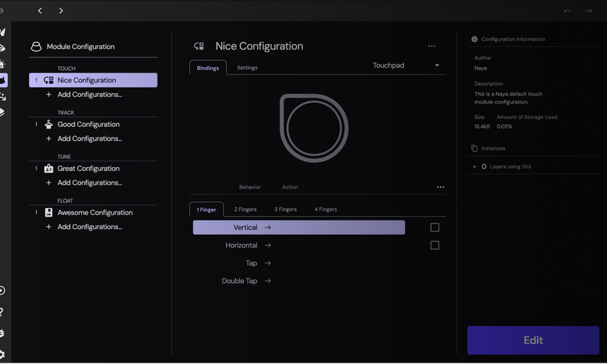Image resolution: width=607 pixels, height=364 pixels.
Task: Click the back navigation arrow
Action: tap(40, 11)
